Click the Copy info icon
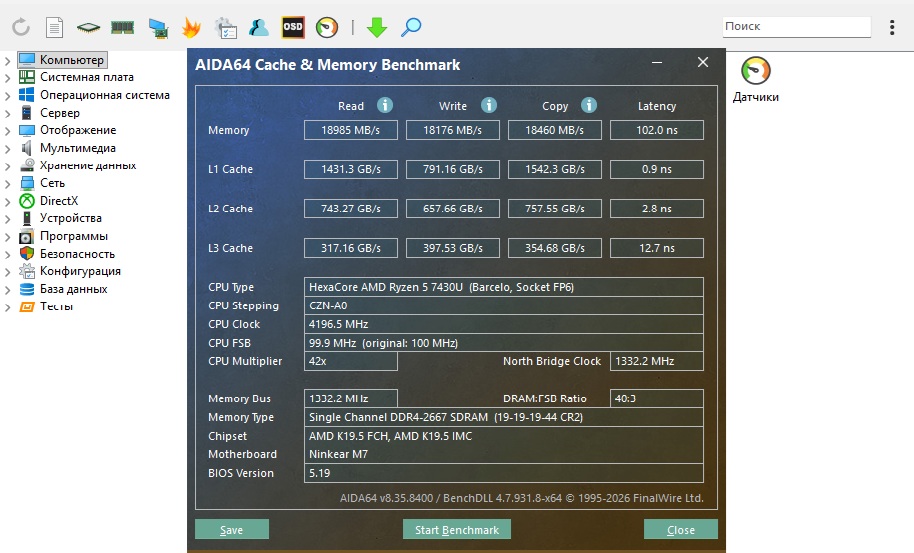The image size is (914, 553). tap(589, 105)
